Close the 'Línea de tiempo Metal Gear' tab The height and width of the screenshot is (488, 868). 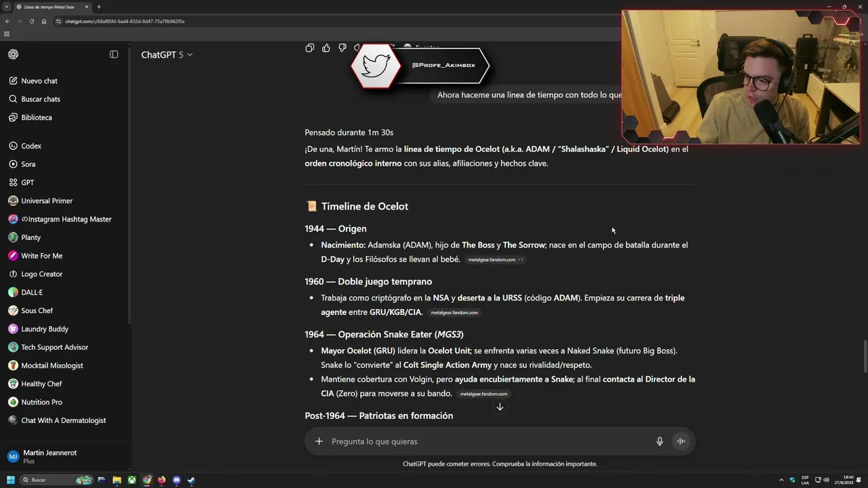(x=86, y=7)
